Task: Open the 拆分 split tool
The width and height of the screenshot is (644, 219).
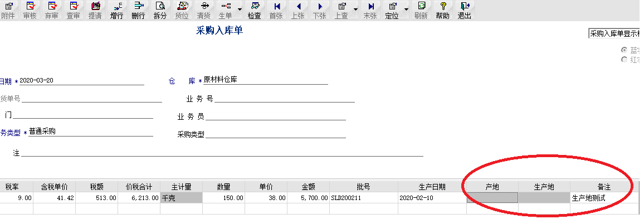Action: click(160, 10)
